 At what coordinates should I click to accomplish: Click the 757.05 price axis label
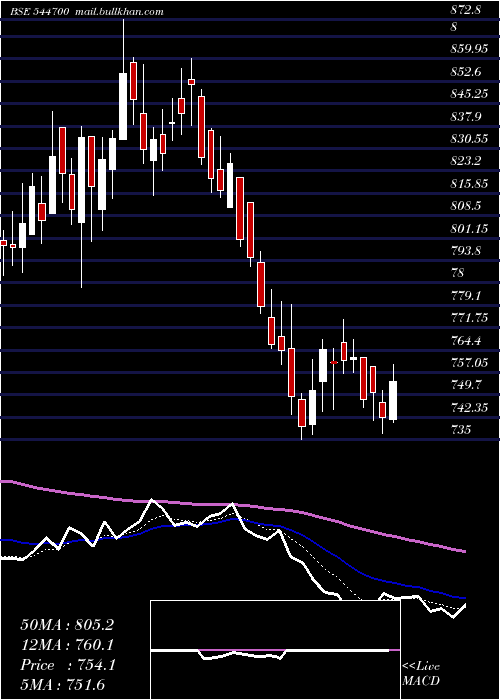pos(469,363)
